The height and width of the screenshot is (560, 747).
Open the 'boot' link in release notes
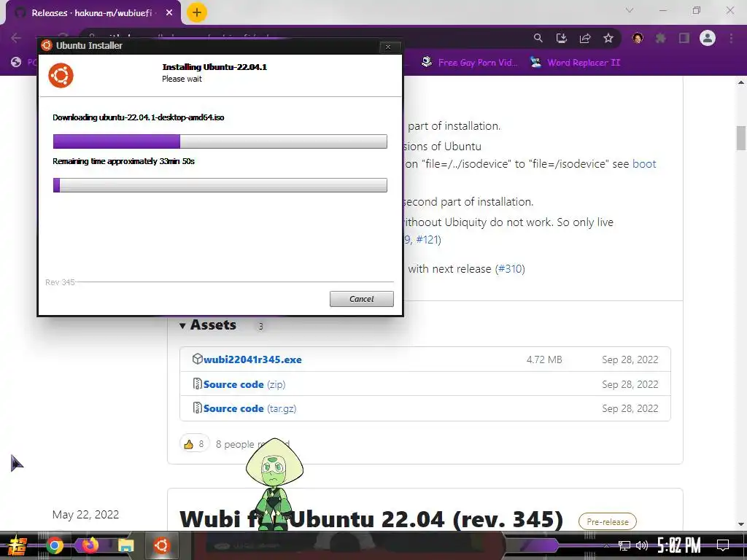coord(644,164)
